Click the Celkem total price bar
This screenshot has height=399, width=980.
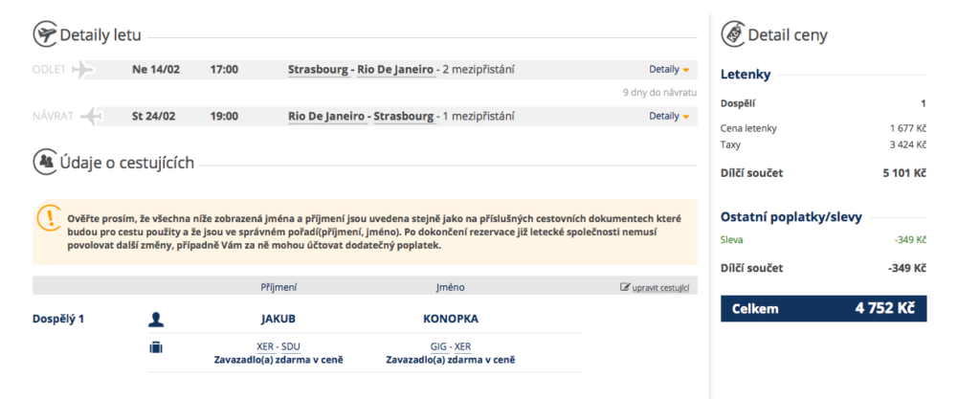point(823,308)
